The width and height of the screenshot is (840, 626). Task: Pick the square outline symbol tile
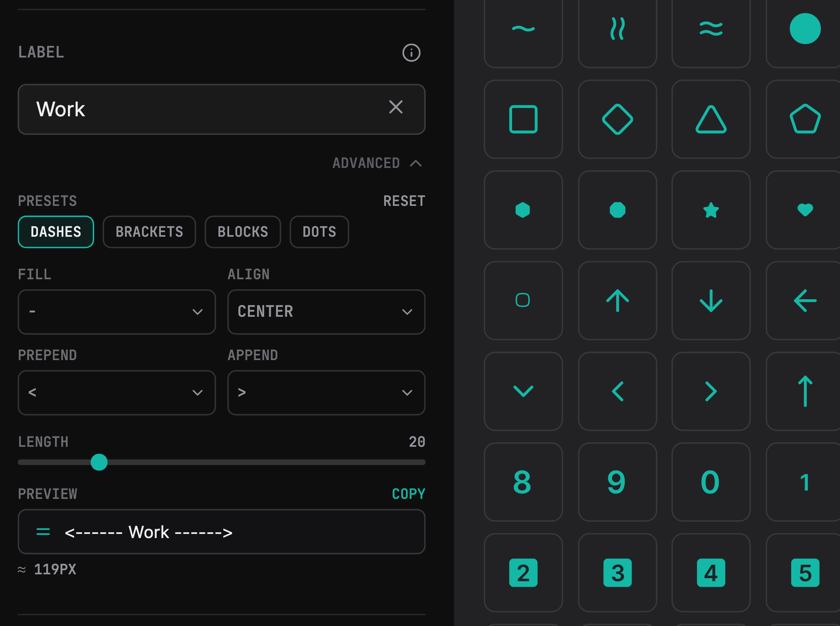coord(523,119)
